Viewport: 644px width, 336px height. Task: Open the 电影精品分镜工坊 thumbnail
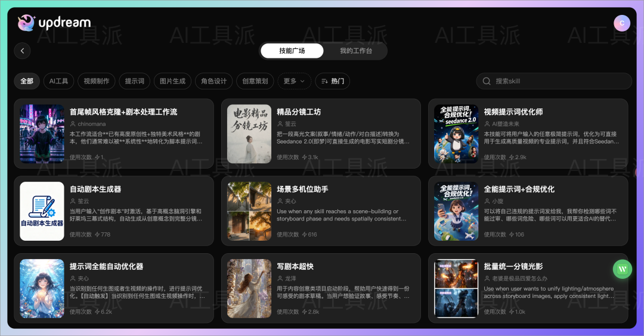[249, 133]
